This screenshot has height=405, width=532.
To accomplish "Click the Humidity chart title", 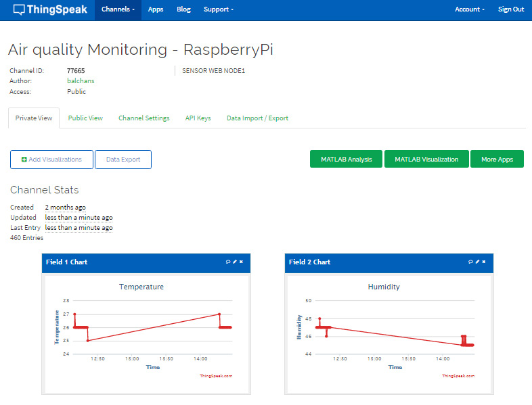I will (x=384, y=287).
